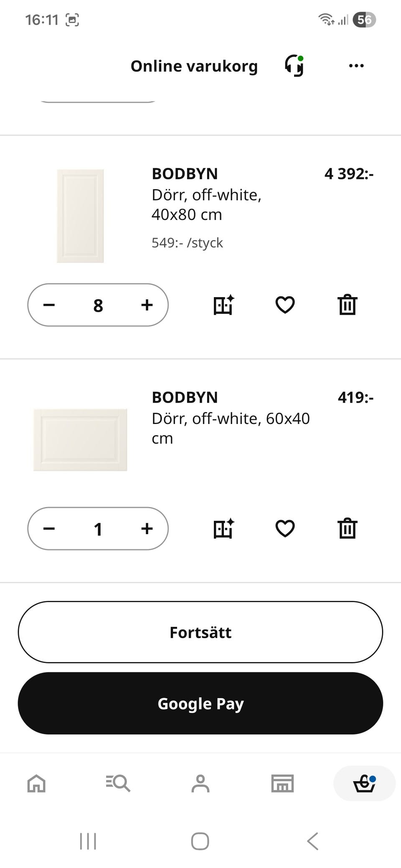Delete the BODBYN 40x80 cm door
401x868 pixels.
click(347, 305)
